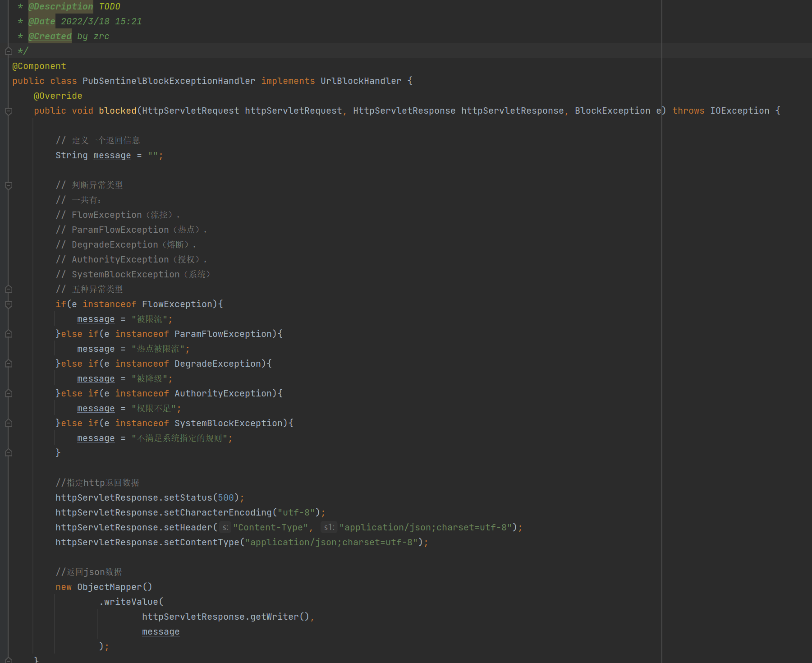The image size is (812, 663).
Task: Click the fold marker on the DegradeException else-if line
Action: click(9, 364)
